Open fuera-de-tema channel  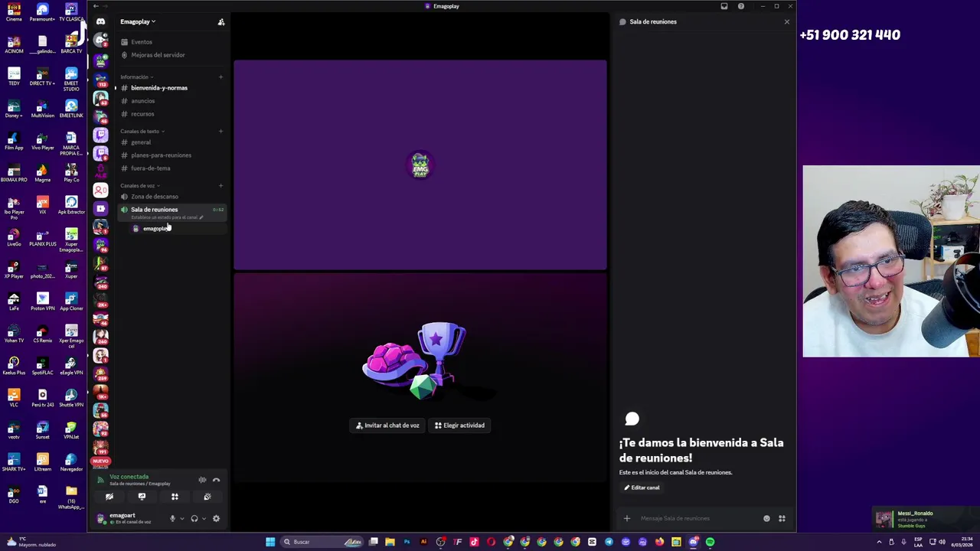(150, 168)
